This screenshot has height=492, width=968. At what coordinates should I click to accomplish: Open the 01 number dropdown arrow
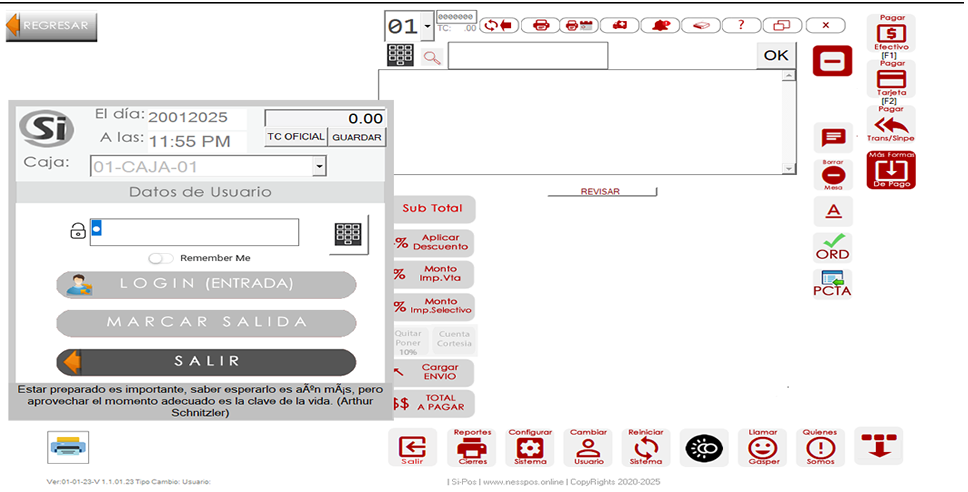428,25
